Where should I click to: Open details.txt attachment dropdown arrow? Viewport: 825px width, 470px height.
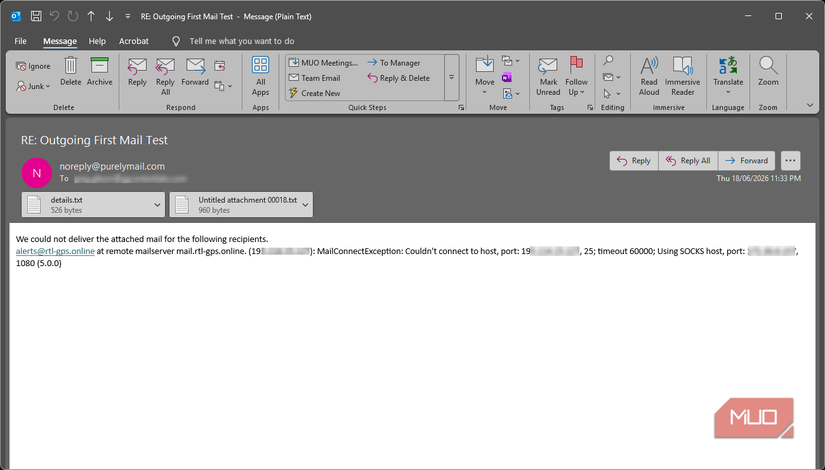click(157, 205)
